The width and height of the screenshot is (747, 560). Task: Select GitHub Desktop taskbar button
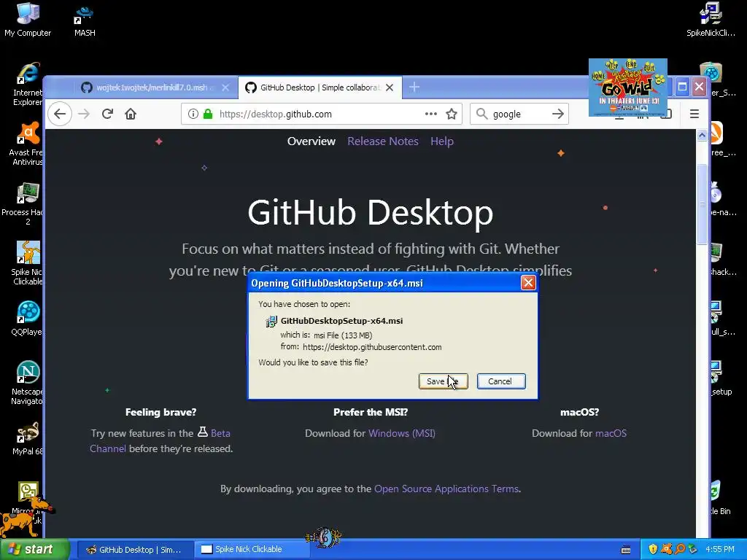[135, 550]
